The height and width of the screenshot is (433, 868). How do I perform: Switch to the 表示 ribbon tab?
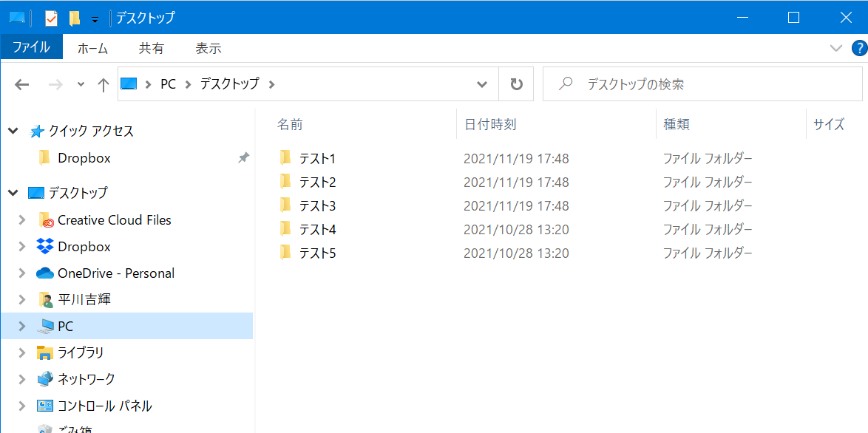point(208,49)
